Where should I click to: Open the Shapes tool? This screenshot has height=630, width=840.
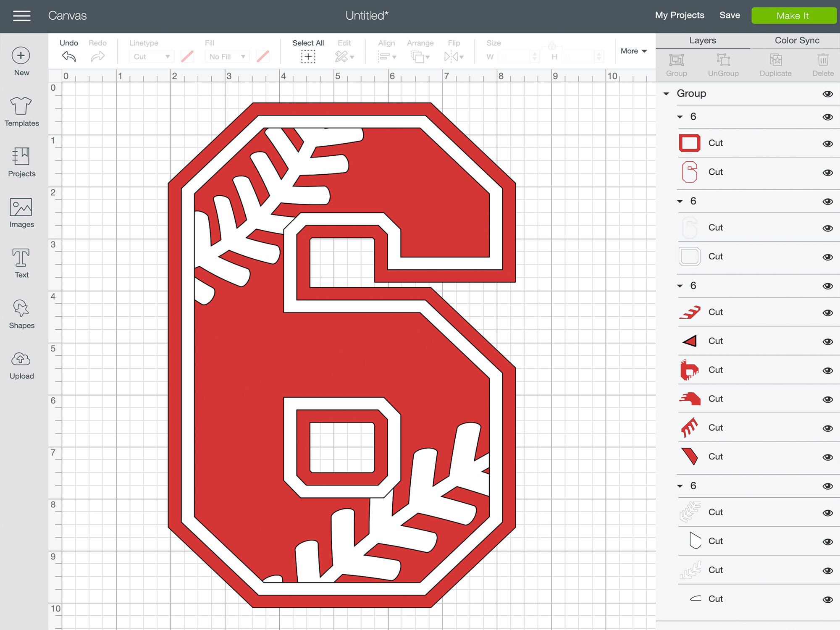coord(21,313)
